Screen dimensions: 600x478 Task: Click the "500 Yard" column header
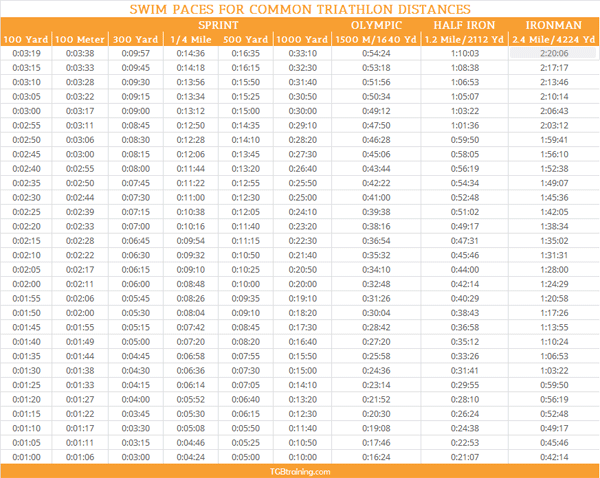245,39
